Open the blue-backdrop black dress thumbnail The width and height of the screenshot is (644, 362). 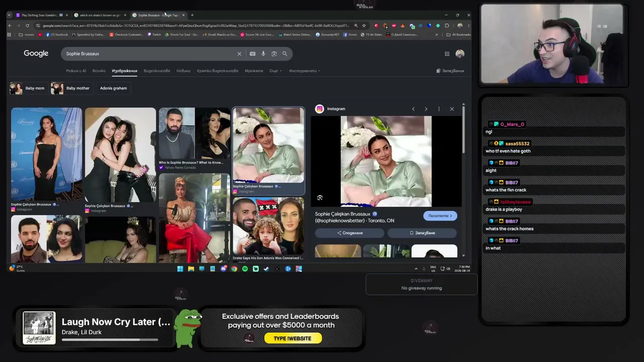point(46,154)
